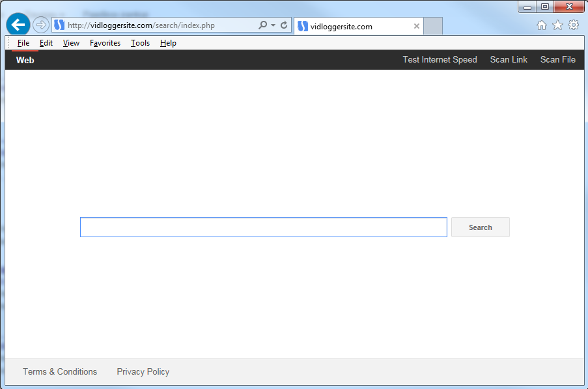Open the Test Internet Speed link
588x389 pixels.
[440, 60]
